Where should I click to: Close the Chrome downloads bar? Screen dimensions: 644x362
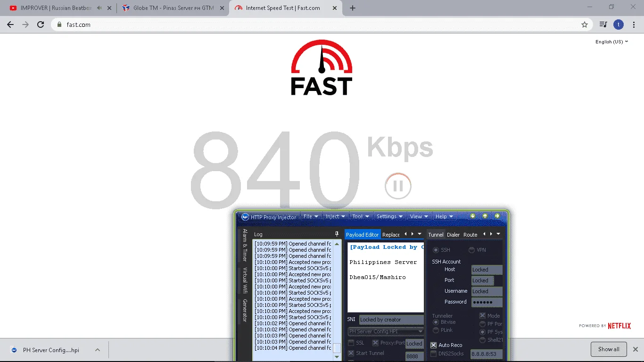(636, 349)
